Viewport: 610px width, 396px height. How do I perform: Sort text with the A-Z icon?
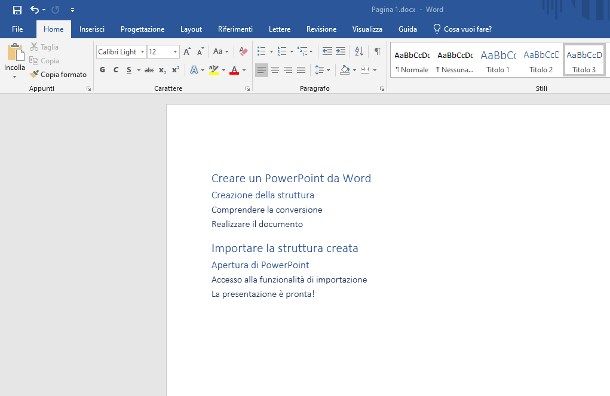(x=359, y=51)
